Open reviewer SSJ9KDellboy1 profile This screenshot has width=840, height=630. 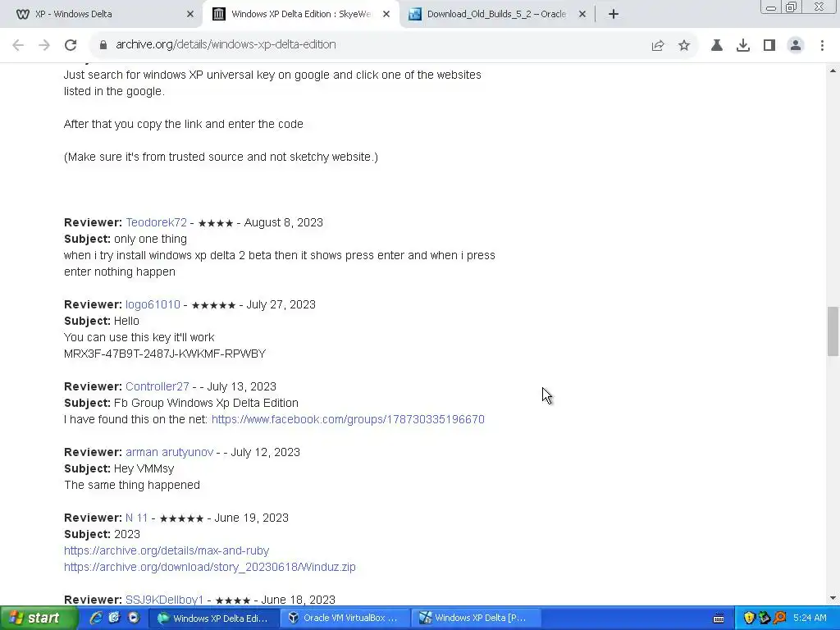[x=164, y=600]
